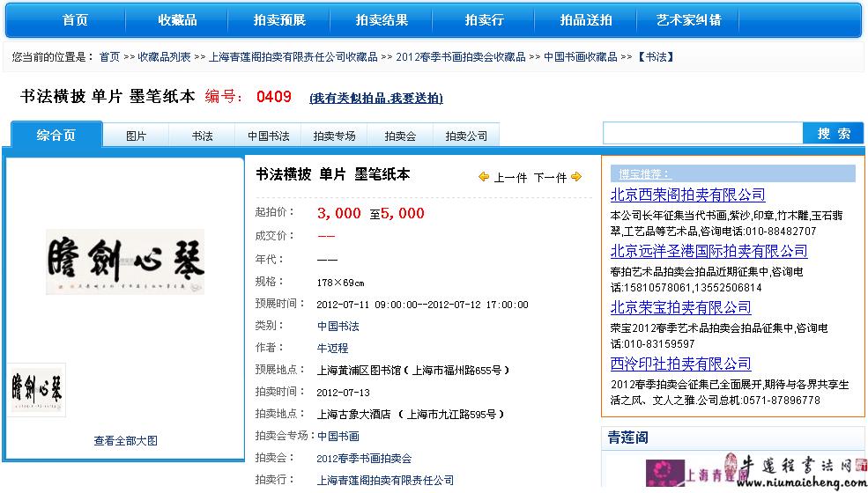Click the search input field
The image size is (868, 493).
click(x=702, y=133)
